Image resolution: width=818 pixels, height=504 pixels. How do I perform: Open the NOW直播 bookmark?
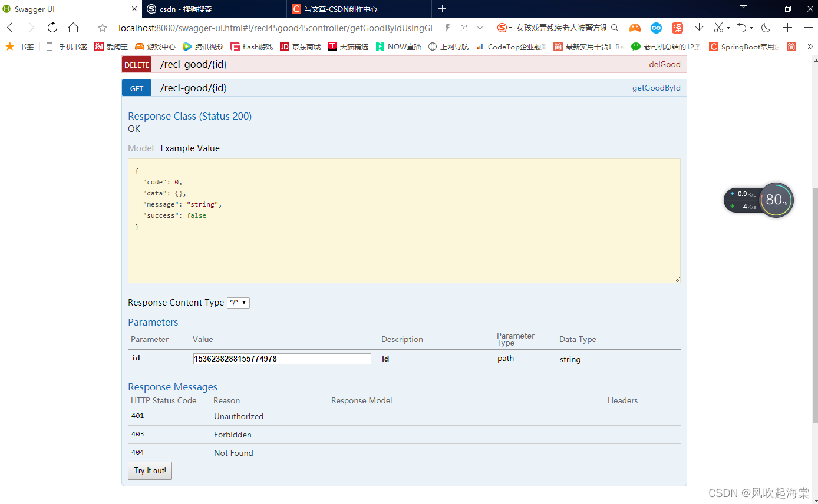[x=398, y=47]
